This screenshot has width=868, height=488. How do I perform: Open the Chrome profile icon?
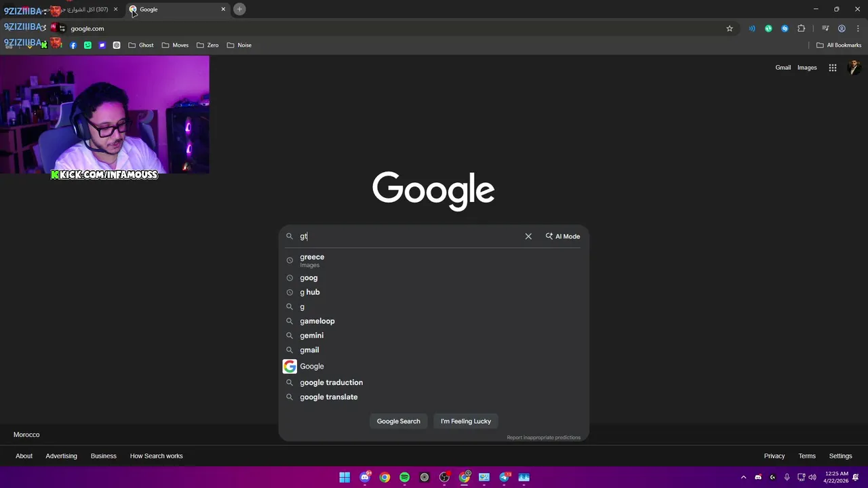click(842, 28)
